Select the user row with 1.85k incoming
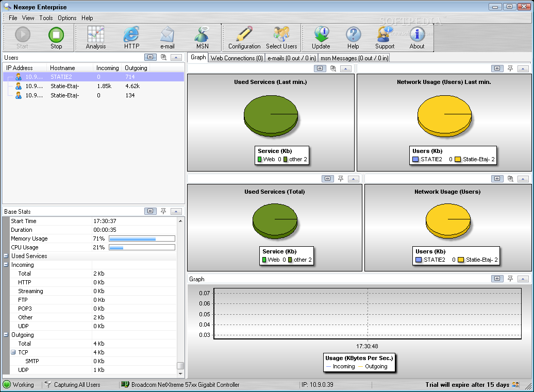The width and height of the screenshot is (534, 392). (94, 86)
